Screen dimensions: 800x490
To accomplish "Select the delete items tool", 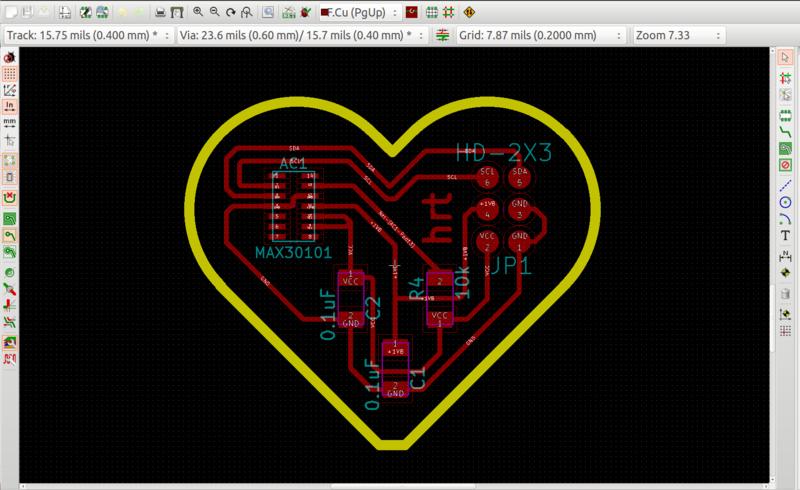I will point(786,294).
